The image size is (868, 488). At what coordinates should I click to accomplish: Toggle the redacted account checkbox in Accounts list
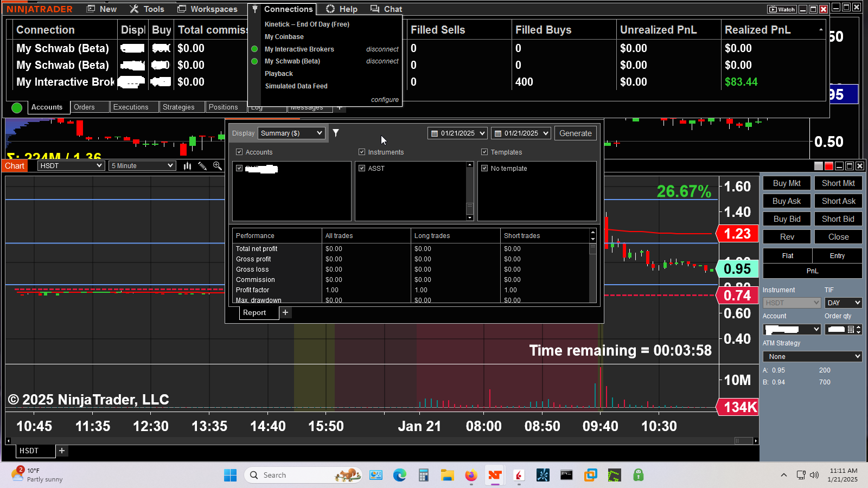pyautogui.click(x=239, y=169)
